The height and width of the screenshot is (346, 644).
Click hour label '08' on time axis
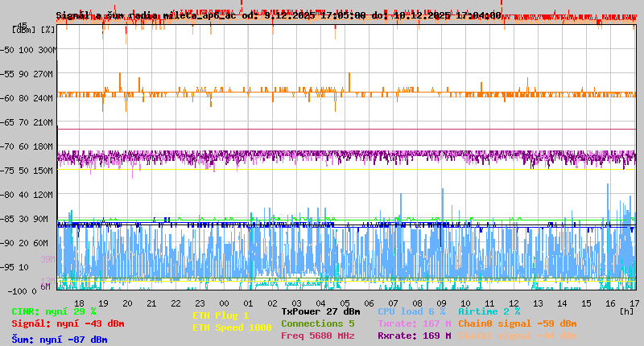coord(417,303)
